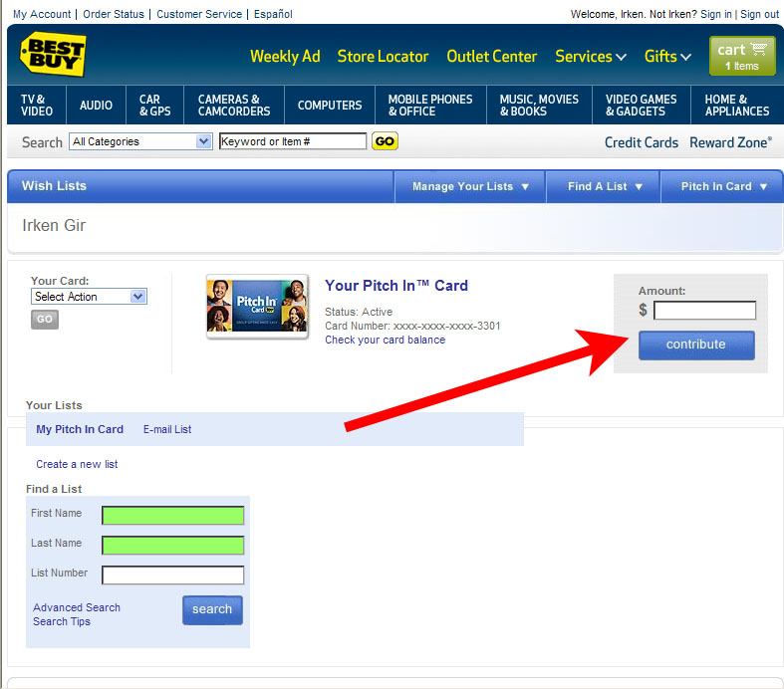Click the contribute button
The width and height of the screenshot is (784, 689).
coord(695,344)
